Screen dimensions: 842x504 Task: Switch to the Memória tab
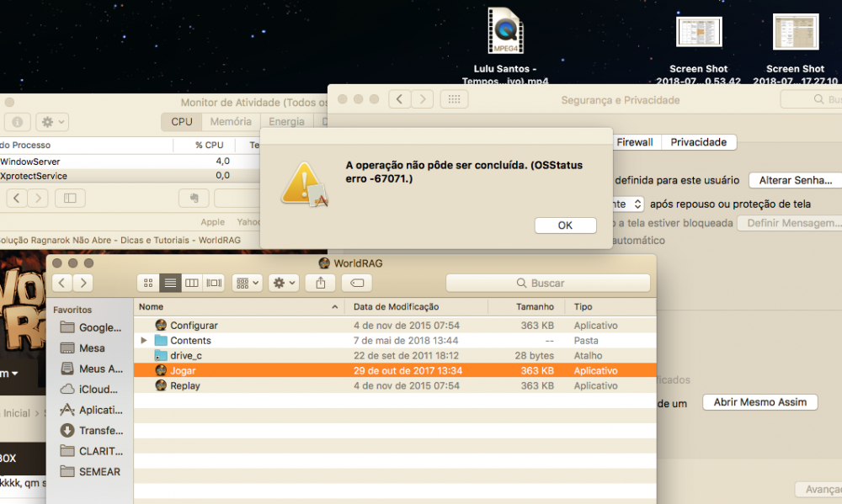pos(231,122)
